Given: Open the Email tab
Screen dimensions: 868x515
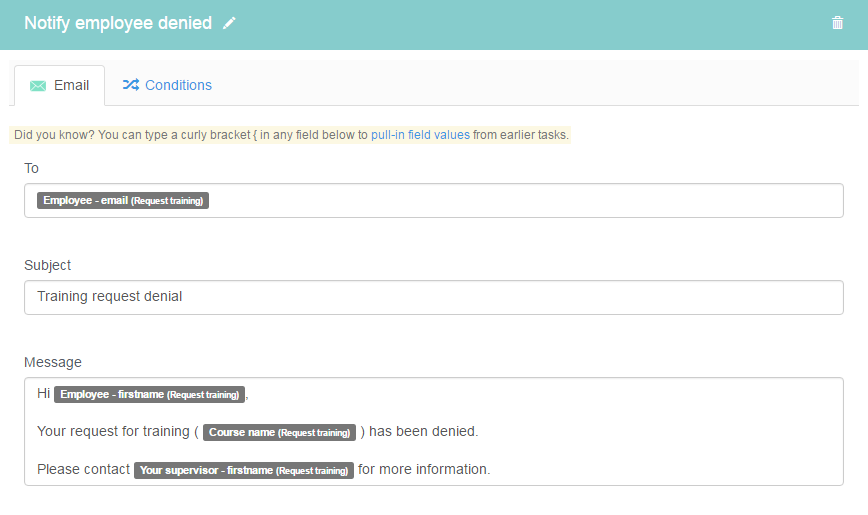Looking at the screenshot, I should [x=59, y=85].
